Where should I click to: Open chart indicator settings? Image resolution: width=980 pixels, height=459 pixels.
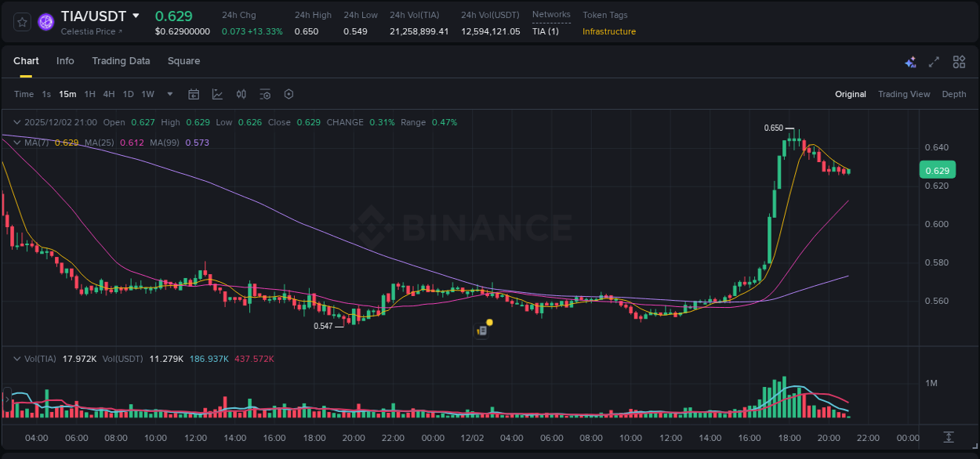[264, 94]
